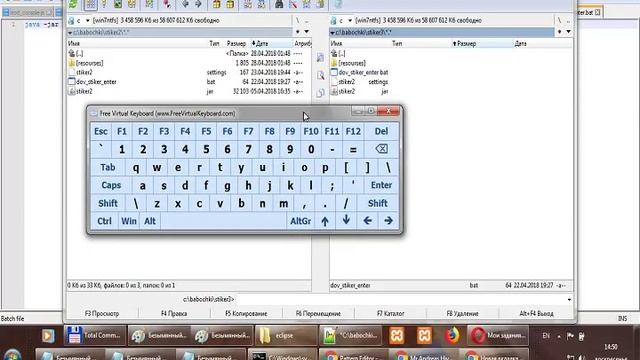Screen dimensions: 640x360
Task: Toggle the right Shift key on virtual keyboard
Action: coord(378,203)
